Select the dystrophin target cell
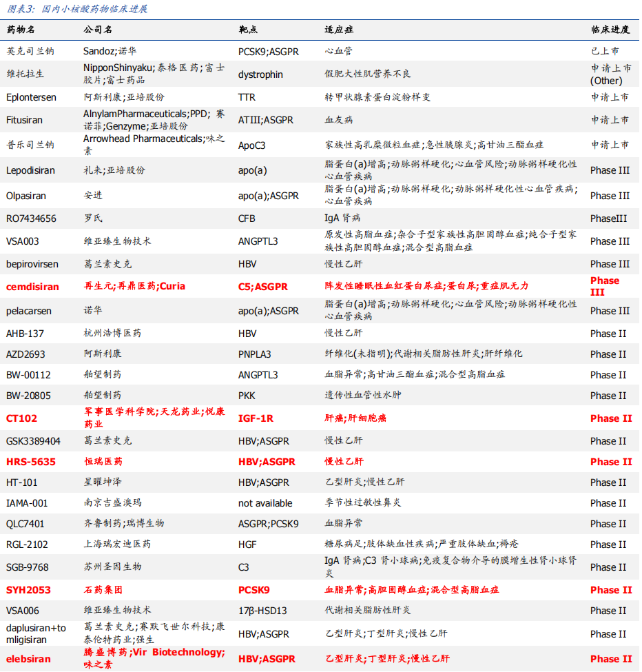Image resolution: width=642 pixels, height=672 pixels. coord(260,74)
